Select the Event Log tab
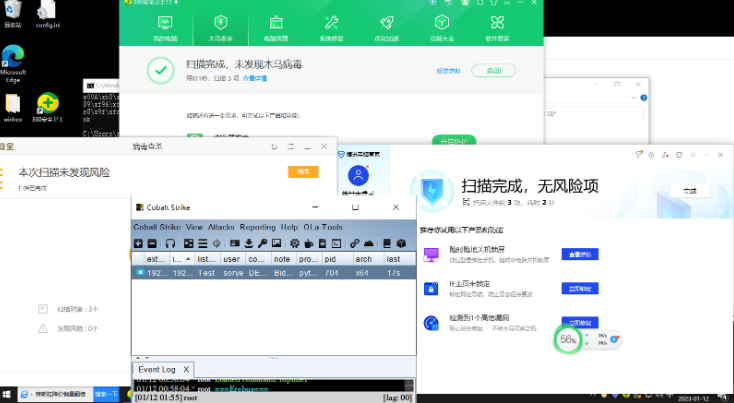This screenshot has width=734, height=403. (157, 369)
